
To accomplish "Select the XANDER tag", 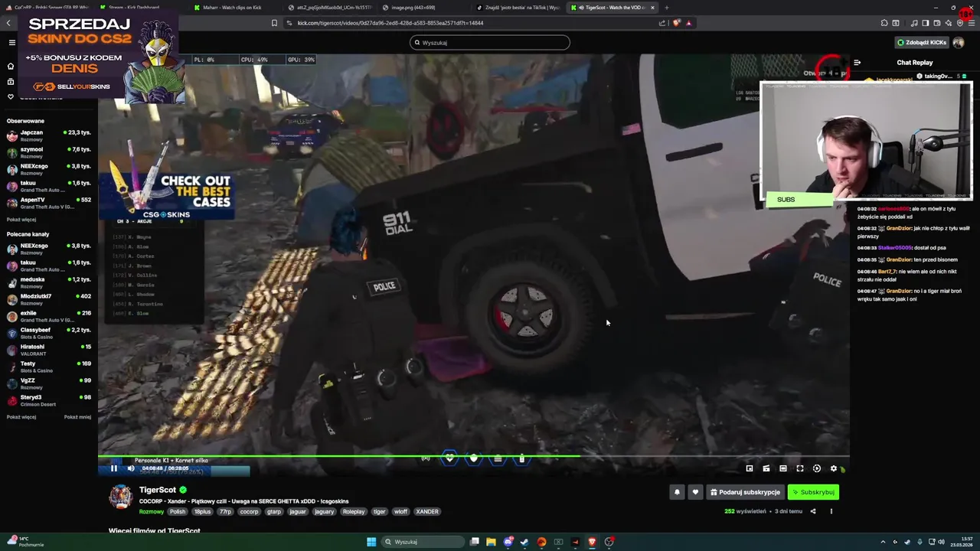I will [427, 511].
